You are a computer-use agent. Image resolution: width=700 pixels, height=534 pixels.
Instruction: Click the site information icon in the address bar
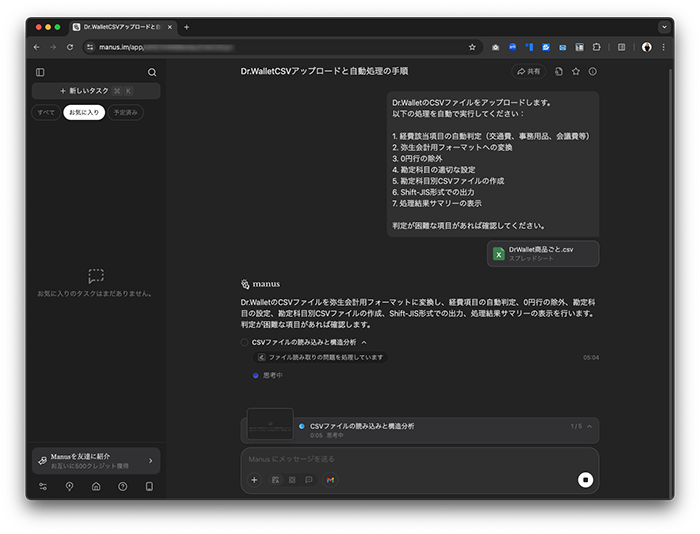tap(90, 47)
